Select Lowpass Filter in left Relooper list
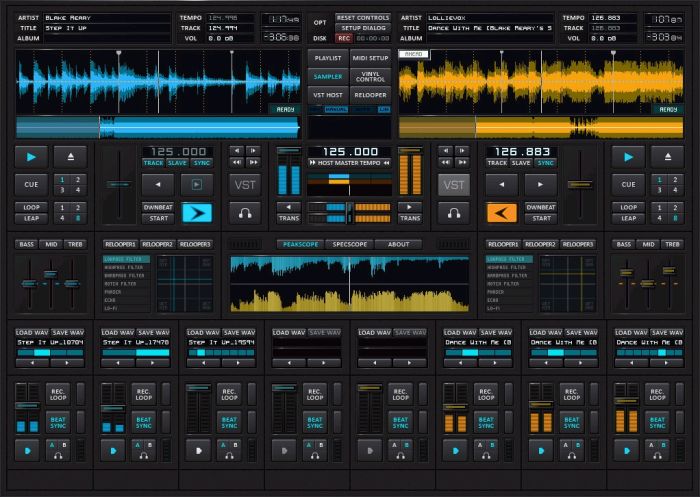 pos(126,259)
